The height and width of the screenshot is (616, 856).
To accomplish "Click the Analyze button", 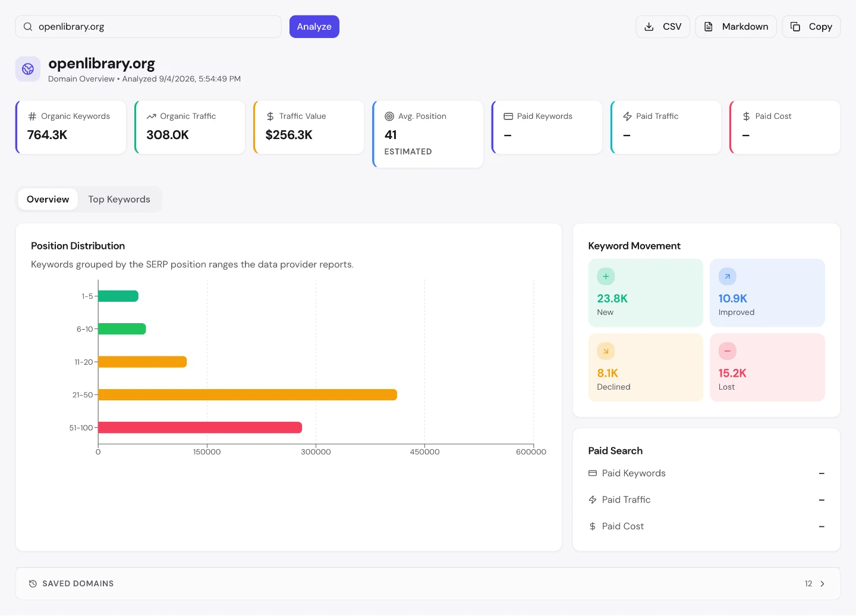I will click(314, 27).
